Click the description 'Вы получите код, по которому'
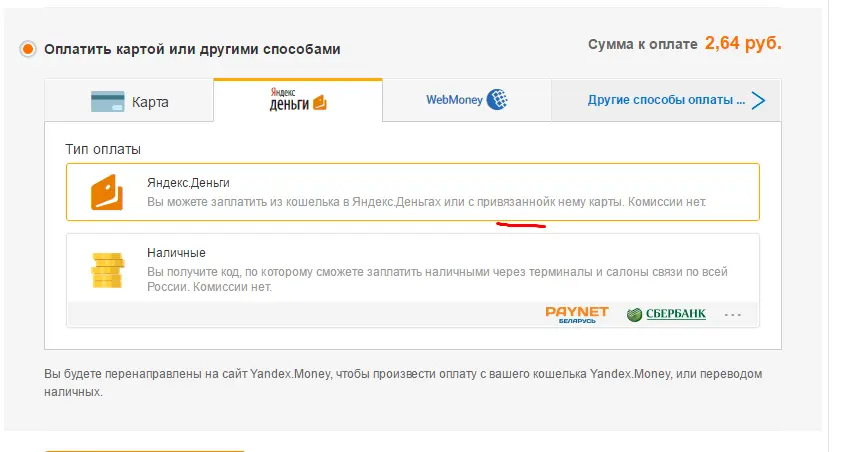The height and width of the screenshot is (452, 866). click(437, 280)
